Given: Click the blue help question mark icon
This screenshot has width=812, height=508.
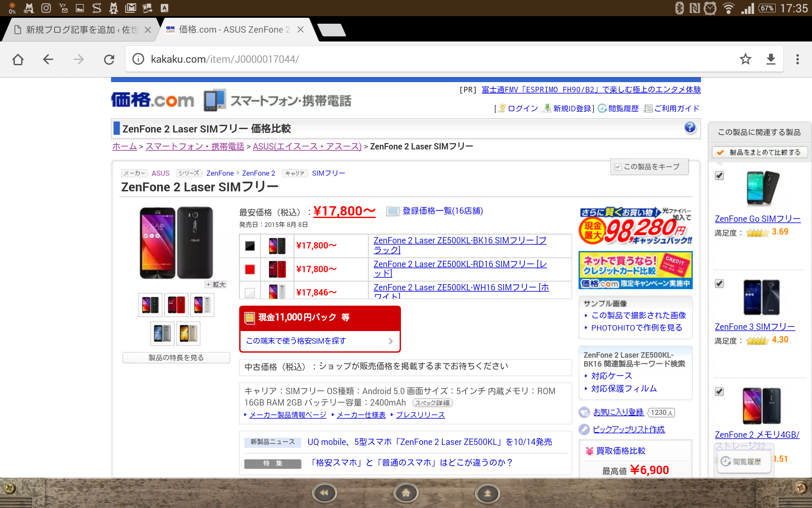Looking at the screenshot, I should 690,127.
